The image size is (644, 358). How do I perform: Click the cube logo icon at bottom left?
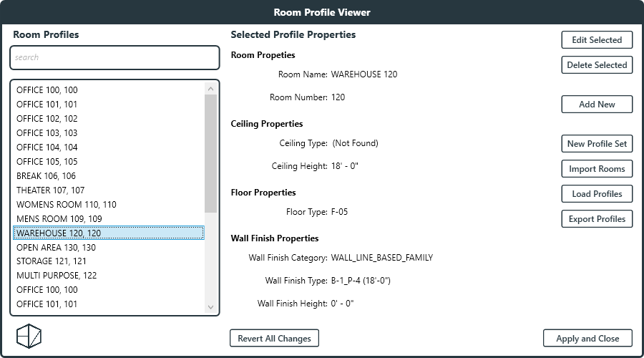tap(29, 337)
